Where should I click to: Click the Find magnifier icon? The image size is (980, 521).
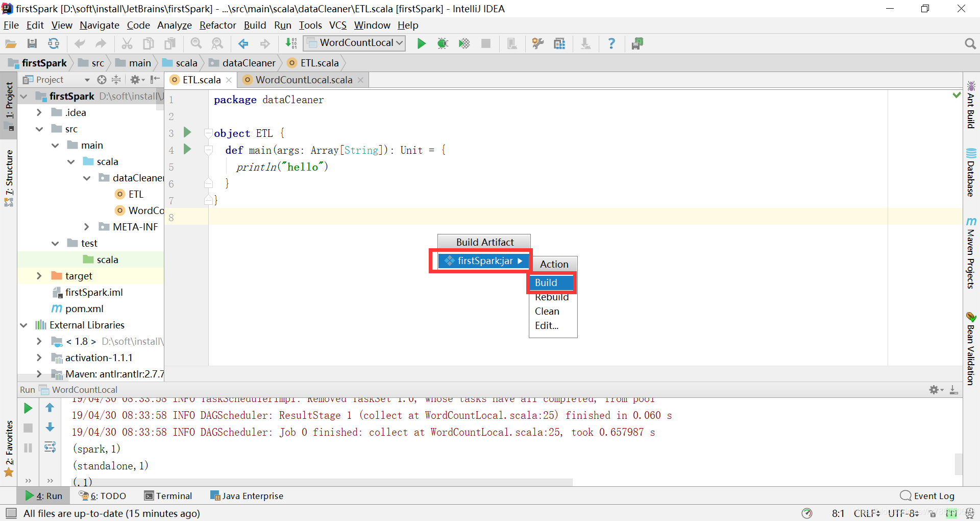tap(196, 44)
